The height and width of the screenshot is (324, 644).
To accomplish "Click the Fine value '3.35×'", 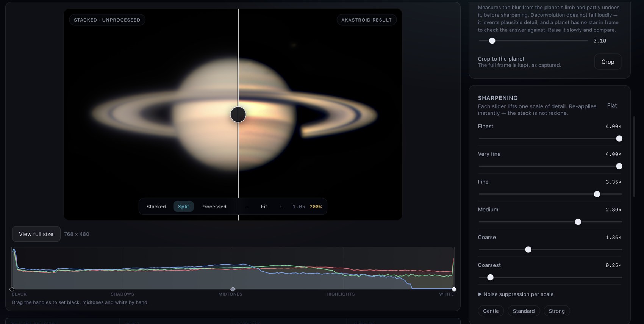I will pyautogui.click(x=613, y=182).
